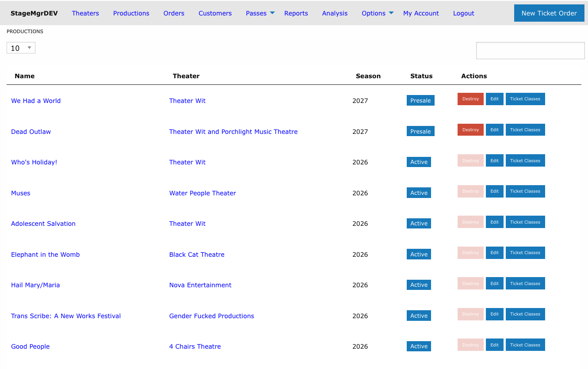Open the We Had a World production

tap(36, 101)
